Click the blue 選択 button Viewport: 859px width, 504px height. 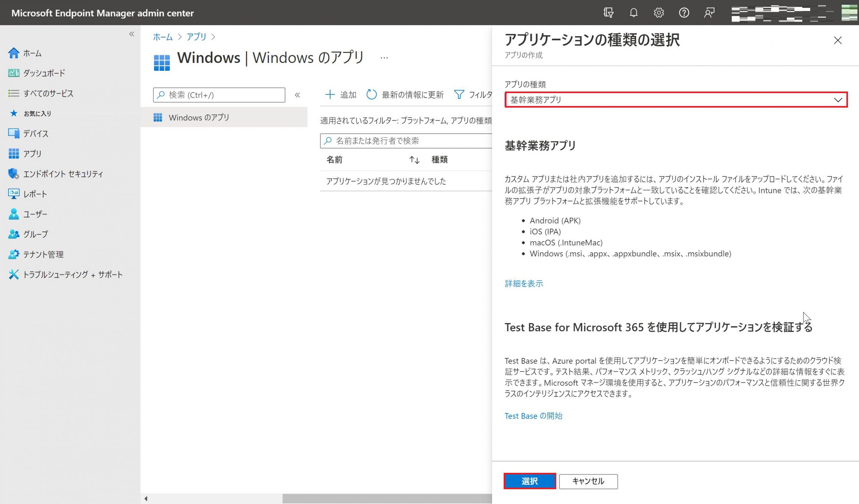point(529,481)
